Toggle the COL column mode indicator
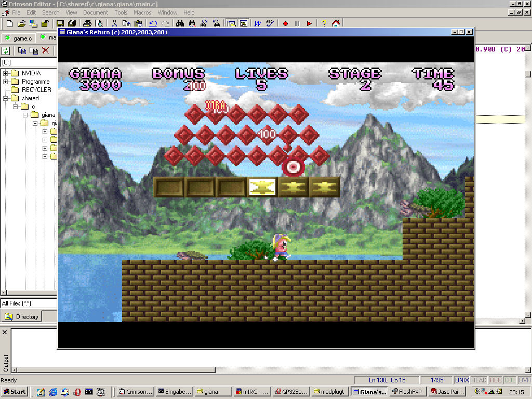The height and width of the screenshot is (399, 532). (x=510, y=380)
